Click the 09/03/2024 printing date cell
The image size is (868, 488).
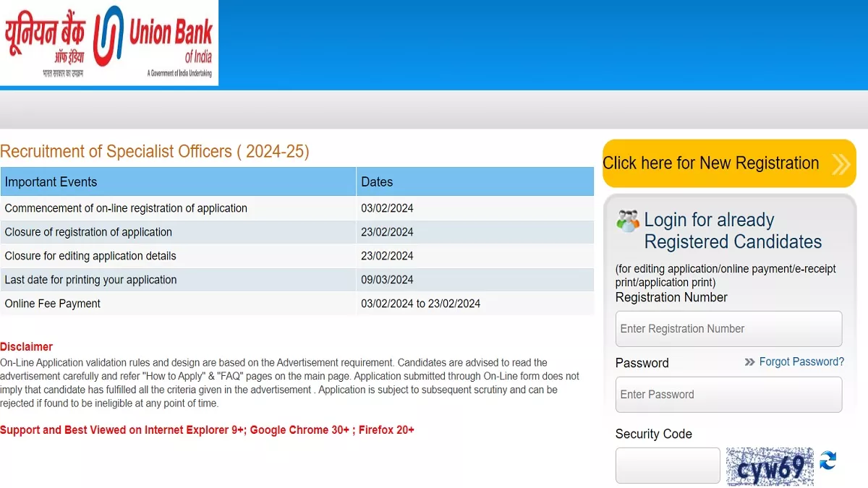tap(388, 280)
